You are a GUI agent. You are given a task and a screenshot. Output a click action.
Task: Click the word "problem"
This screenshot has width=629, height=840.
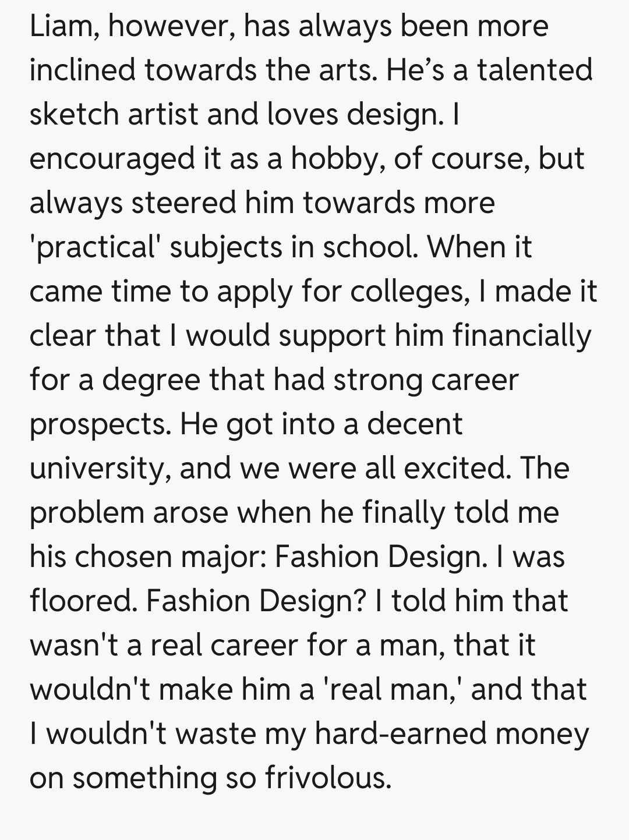(87, 513)
